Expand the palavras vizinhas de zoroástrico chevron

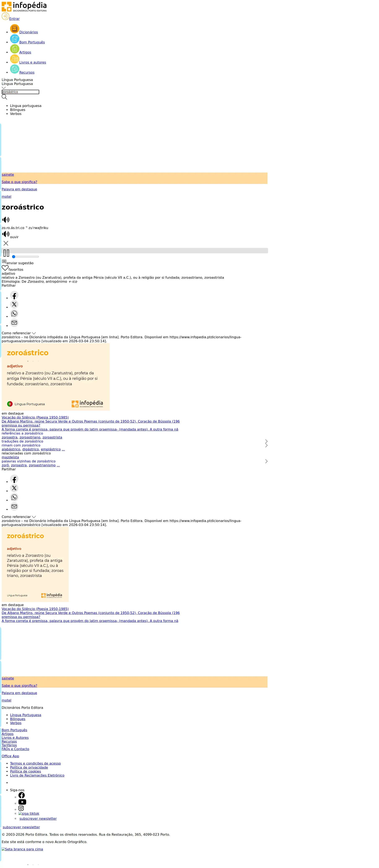coord(266,461)
